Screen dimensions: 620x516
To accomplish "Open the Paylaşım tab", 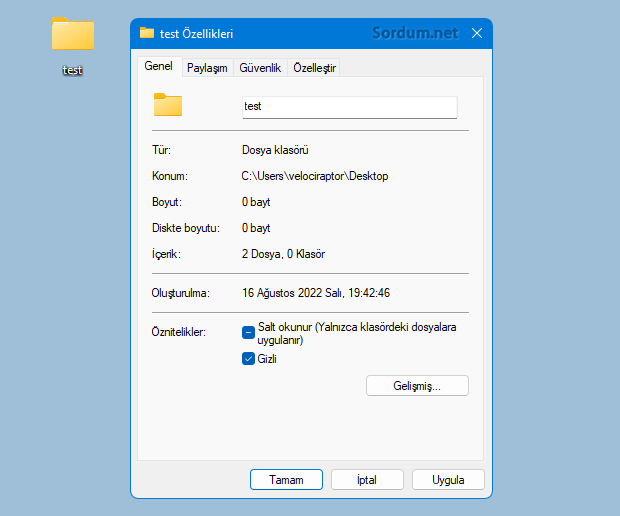I will [x=207, y=68].
